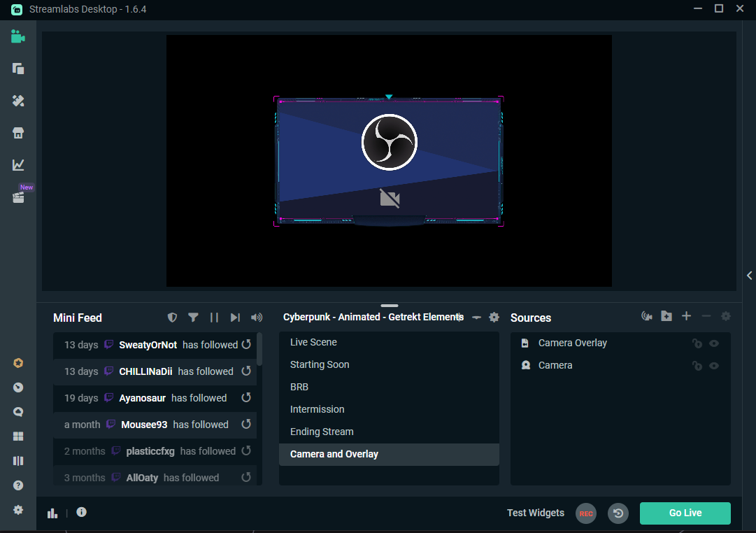Click the add source plus icon
The height and width of the screenshot is (533, 756).
(686, 317)
